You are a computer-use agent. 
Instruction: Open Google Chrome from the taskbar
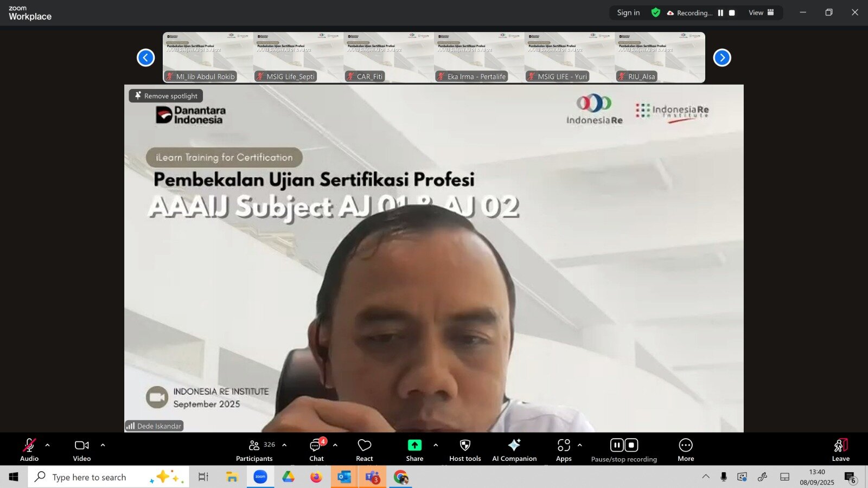click(400, 477)
